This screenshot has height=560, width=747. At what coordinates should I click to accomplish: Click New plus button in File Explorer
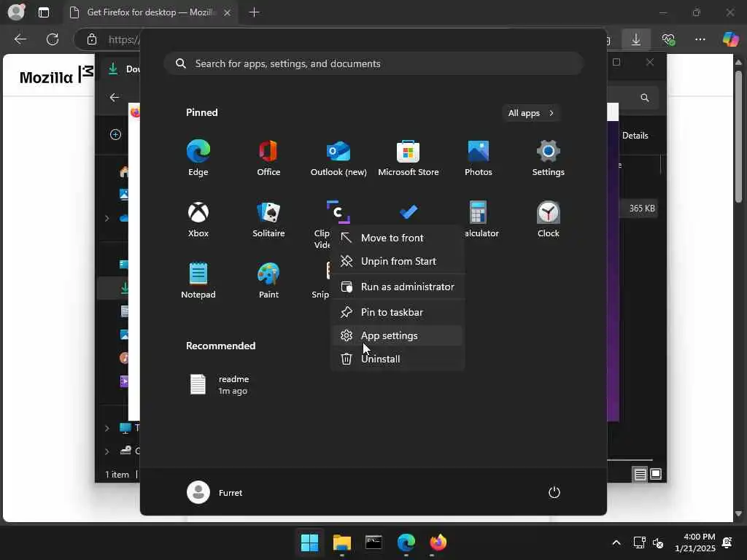click(x=115, y=135)
